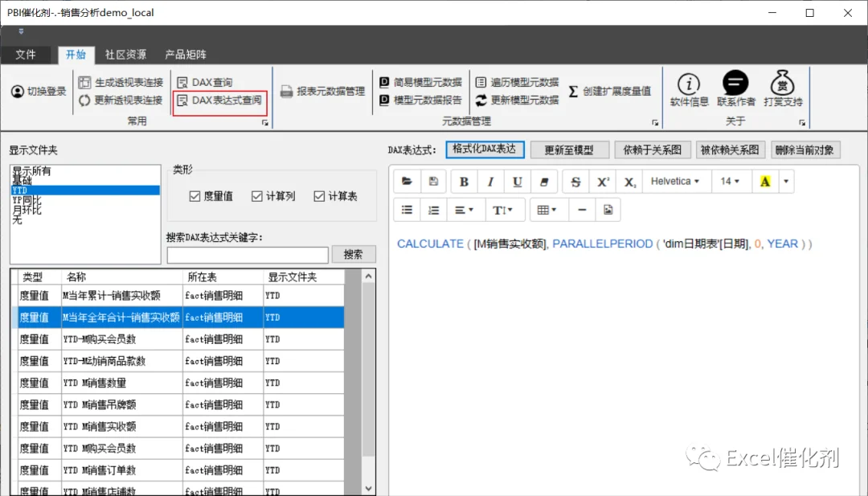
Task: Click the open folder icon in editor toolbar
Action: 407,182
